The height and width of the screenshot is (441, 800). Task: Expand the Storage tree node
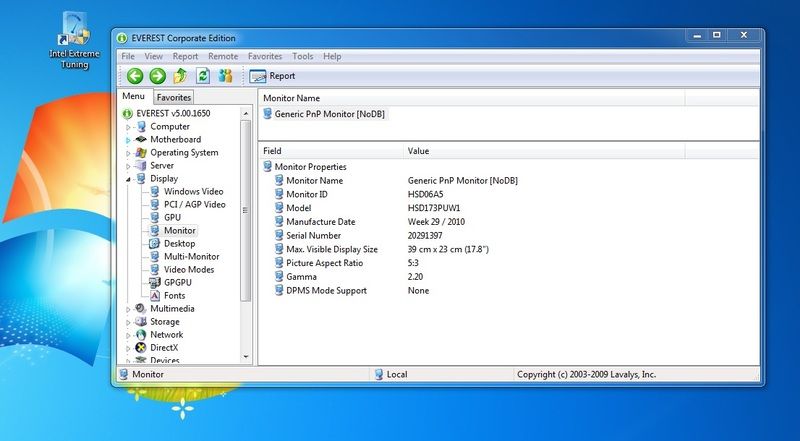128,323
